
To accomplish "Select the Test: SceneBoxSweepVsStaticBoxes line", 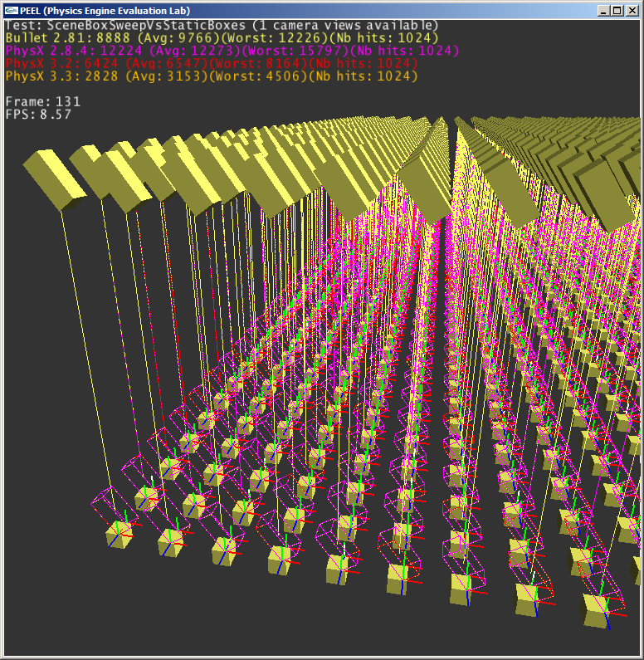I will [222, 25].
